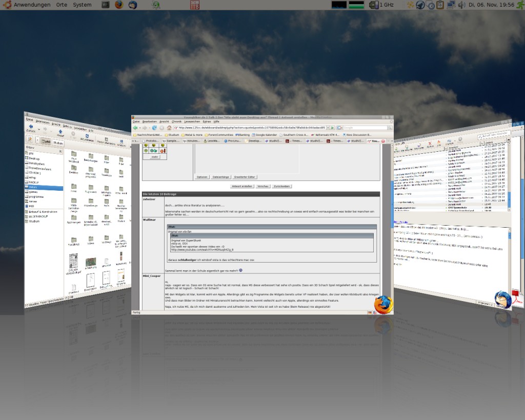525x420 pixels.
Task: Open the Chronik menu in Firefox
Action: click(176, 122)
